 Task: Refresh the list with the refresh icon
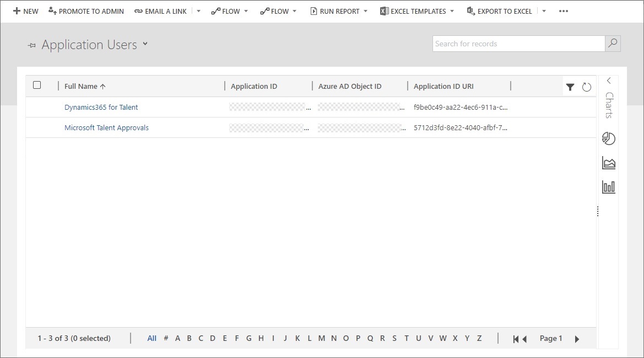pyautogui.click(x=587, y=87)
